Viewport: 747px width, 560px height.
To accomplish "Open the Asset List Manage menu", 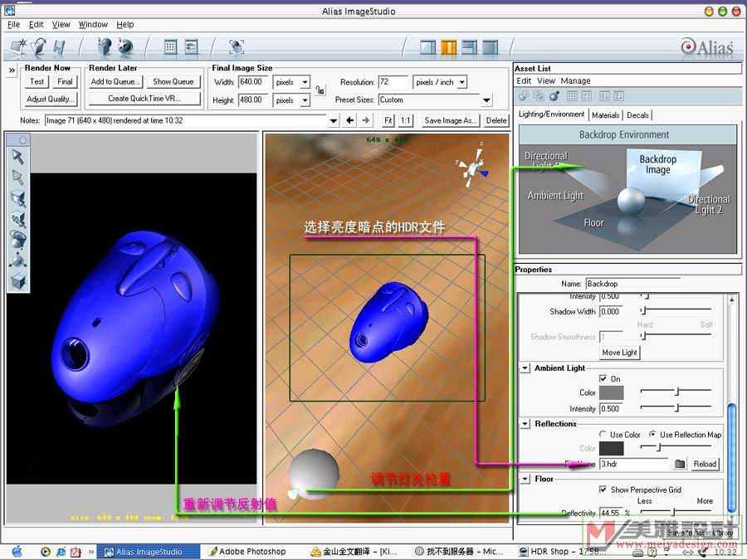I will 575,81.
